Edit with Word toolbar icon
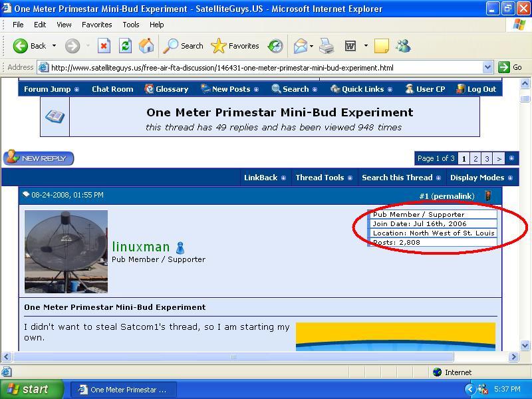This screenshot has height=399, width=532. tap(350, 46)
